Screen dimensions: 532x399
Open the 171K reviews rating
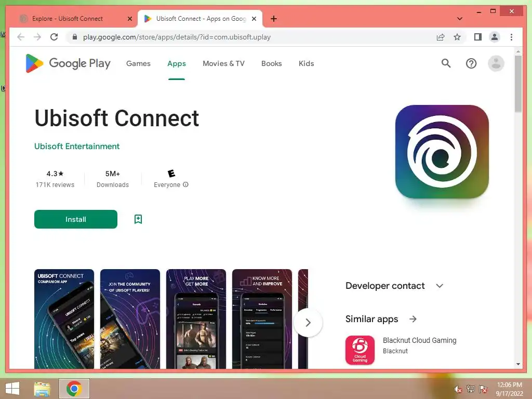click(x=55, y=179)
